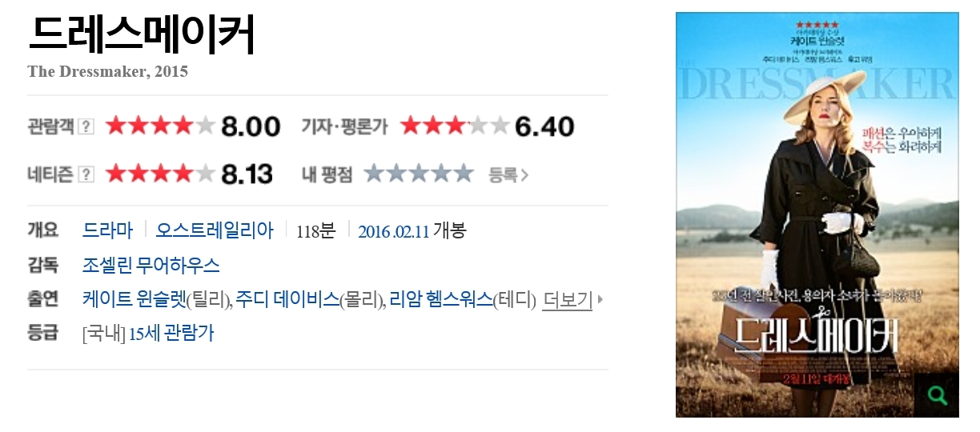Open actor 리암 헴스워스's page

click(441, 300)
